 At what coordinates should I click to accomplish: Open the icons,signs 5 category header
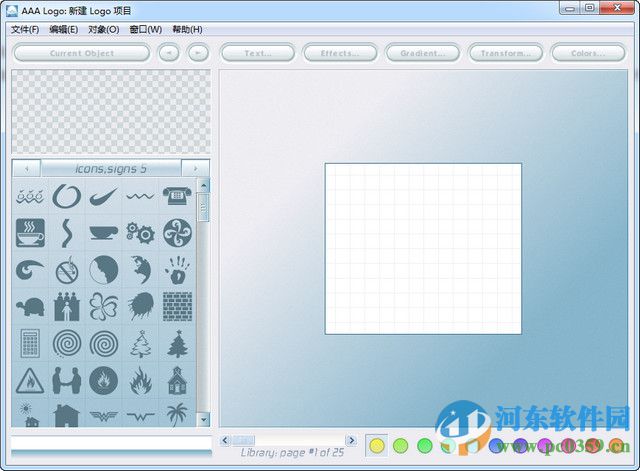pos(111,169)
